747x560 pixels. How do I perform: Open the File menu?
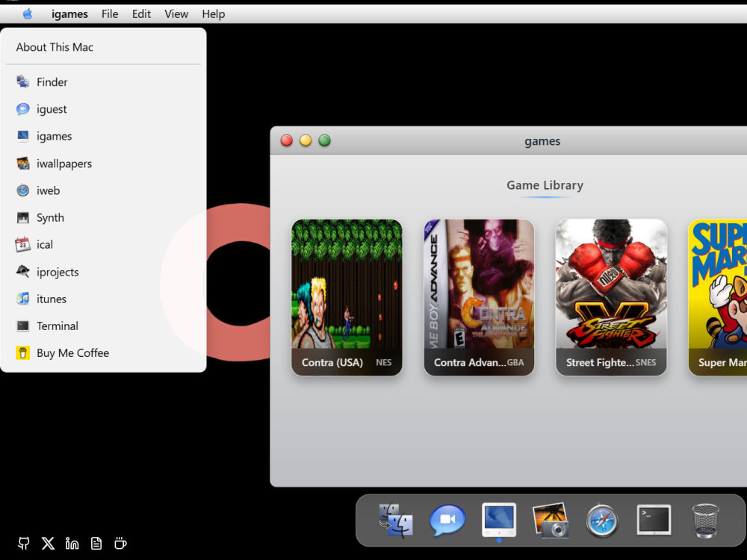point(110,14)
